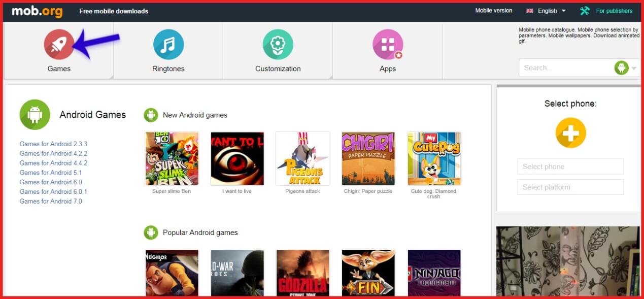
Task: Click the red rocket Games icon
Action: [x=59, y=44]
